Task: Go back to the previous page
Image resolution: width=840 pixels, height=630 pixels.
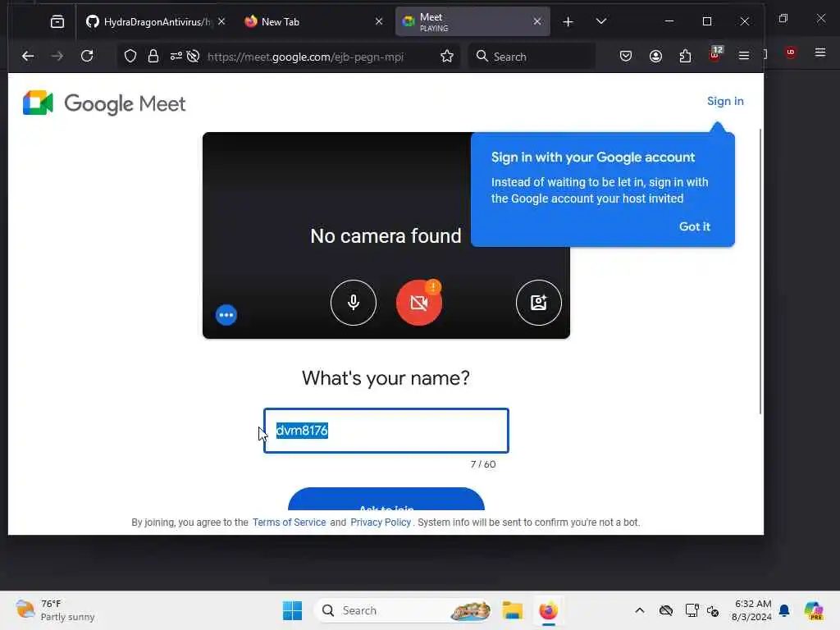Action: coord(28,57)
